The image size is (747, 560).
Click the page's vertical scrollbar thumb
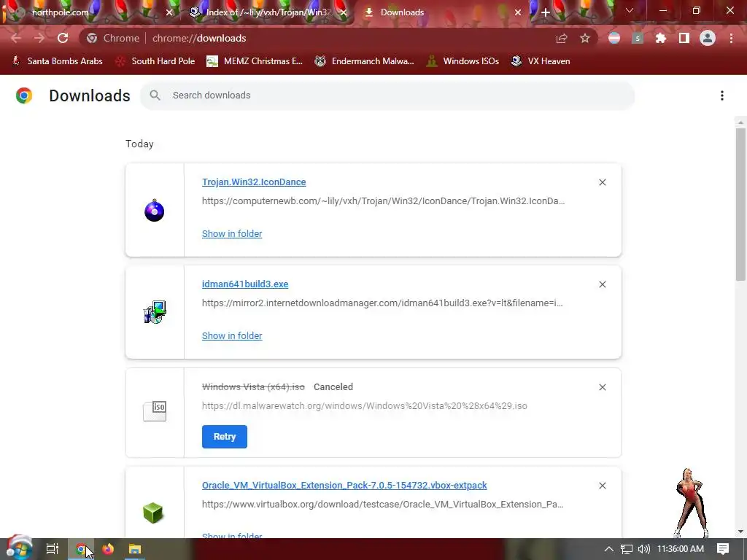pos(740,204)
